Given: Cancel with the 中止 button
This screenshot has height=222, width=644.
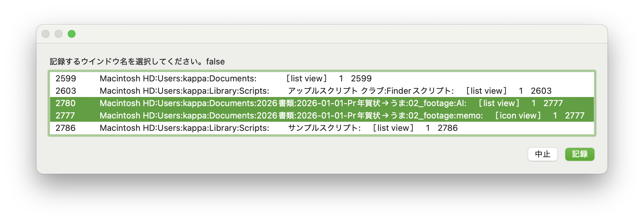Looking at the screenshot, I should point(542,154).
